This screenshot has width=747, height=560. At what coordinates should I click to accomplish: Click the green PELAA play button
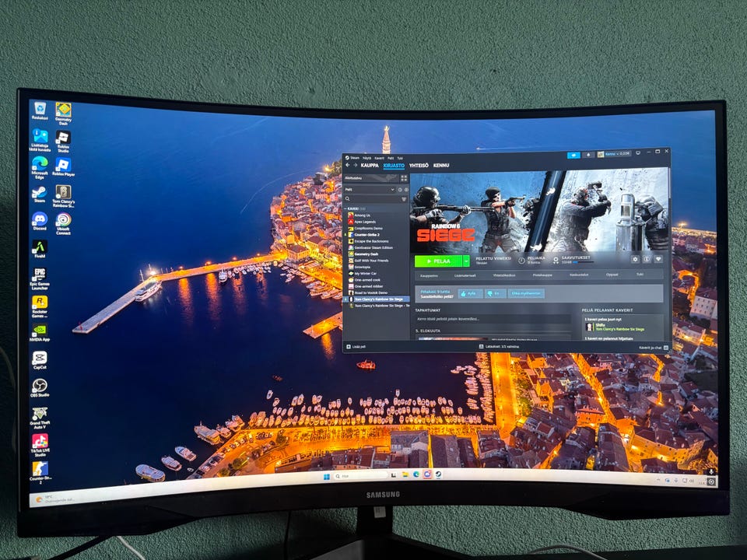438,261
